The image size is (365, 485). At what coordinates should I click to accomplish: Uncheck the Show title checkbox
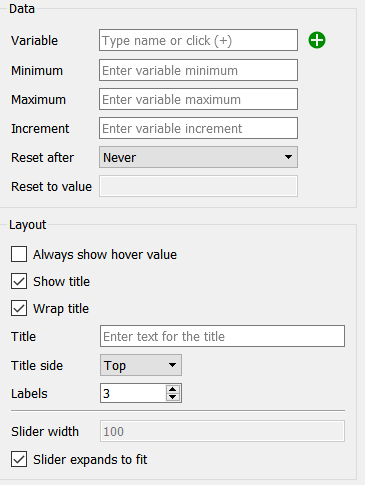point(19,281)
